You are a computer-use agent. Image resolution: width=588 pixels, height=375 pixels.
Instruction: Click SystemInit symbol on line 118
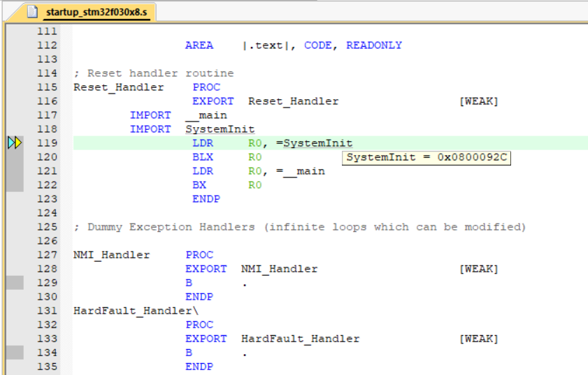(x=220, y=129)
